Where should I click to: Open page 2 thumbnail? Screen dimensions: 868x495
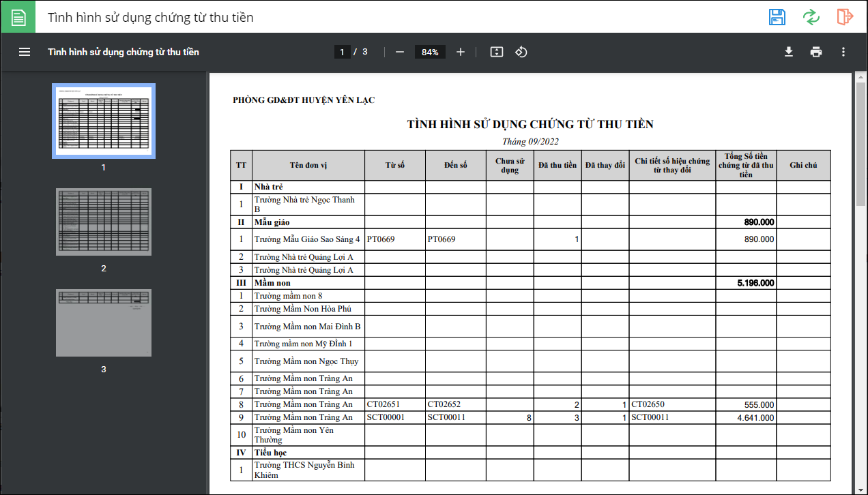coord(104,222)
